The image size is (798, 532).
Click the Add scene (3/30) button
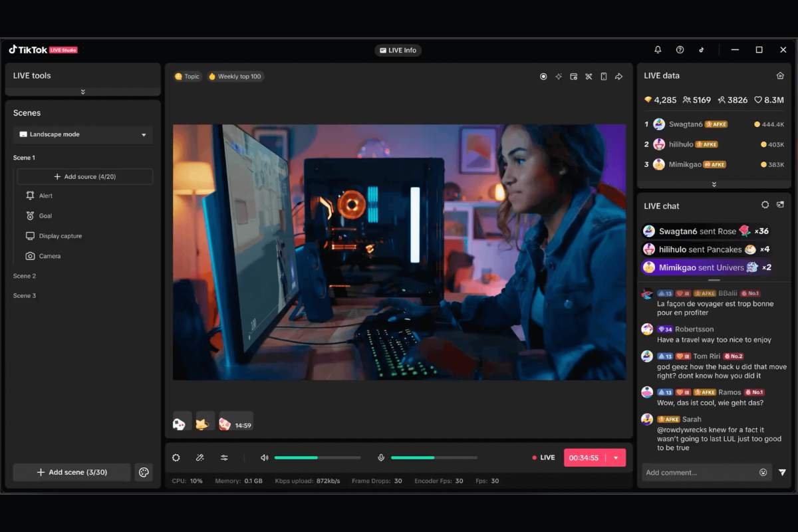72,472
